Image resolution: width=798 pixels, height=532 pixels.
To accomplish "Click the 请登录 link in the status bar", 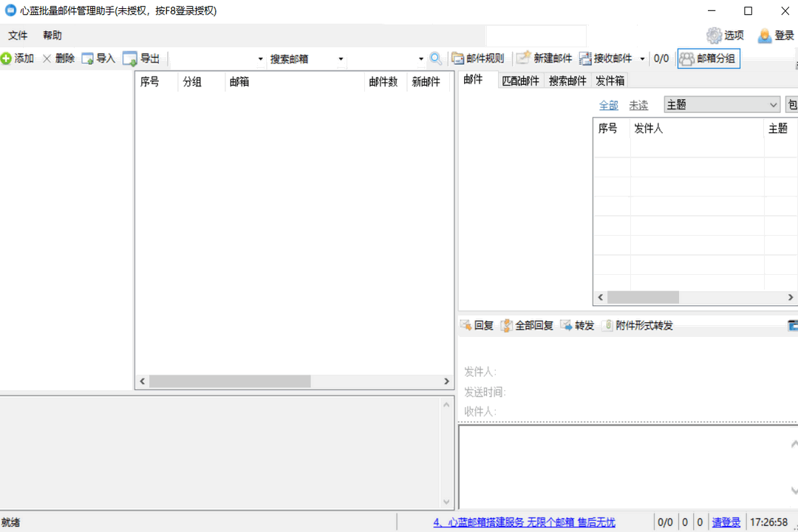I will 726,522.
